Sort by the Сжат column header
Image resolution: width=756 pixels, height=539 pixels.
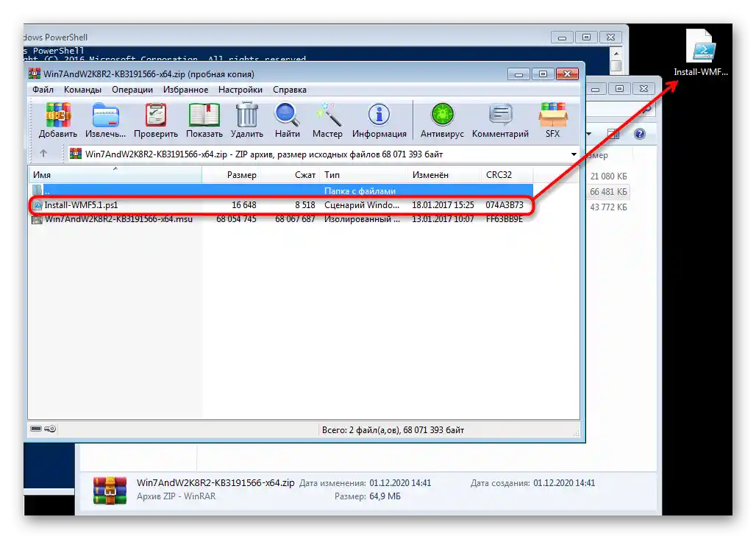click(x=290, y=175)
